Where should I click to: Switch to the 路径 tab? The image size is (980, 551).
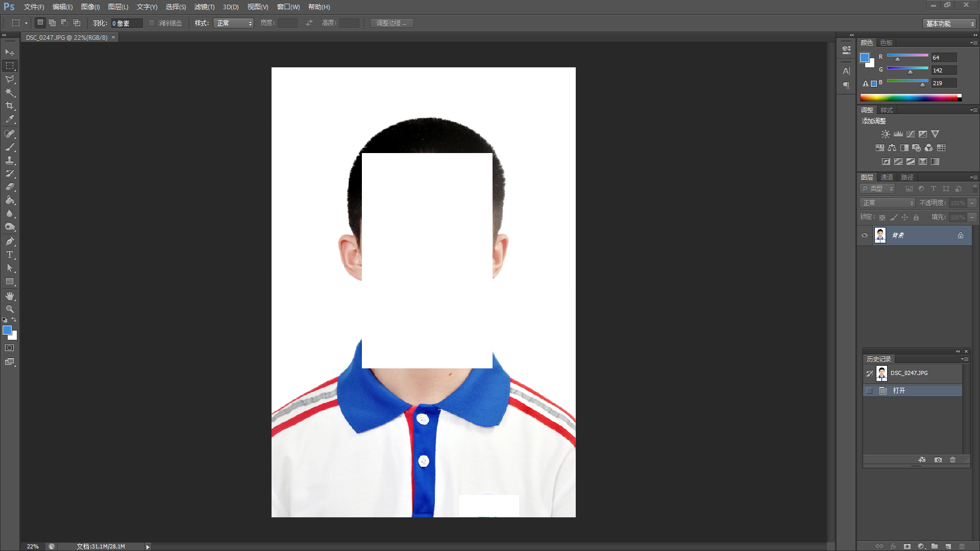point(907,178)
